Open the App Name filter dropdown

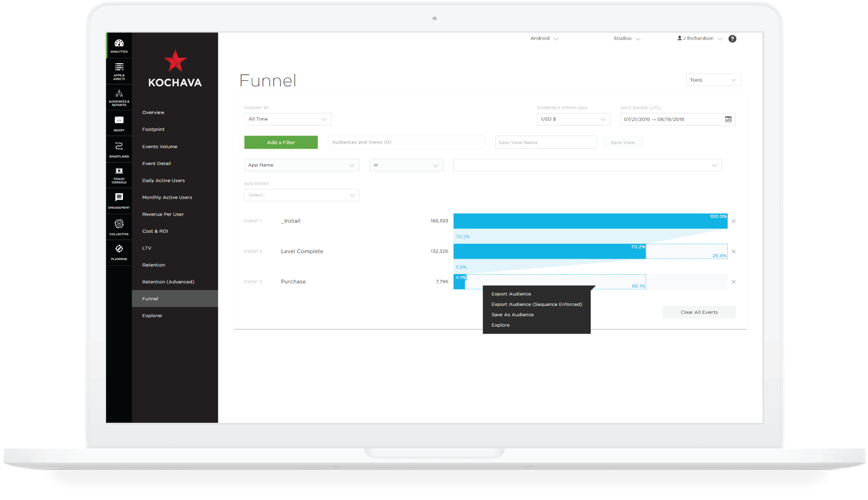[302, 165]
